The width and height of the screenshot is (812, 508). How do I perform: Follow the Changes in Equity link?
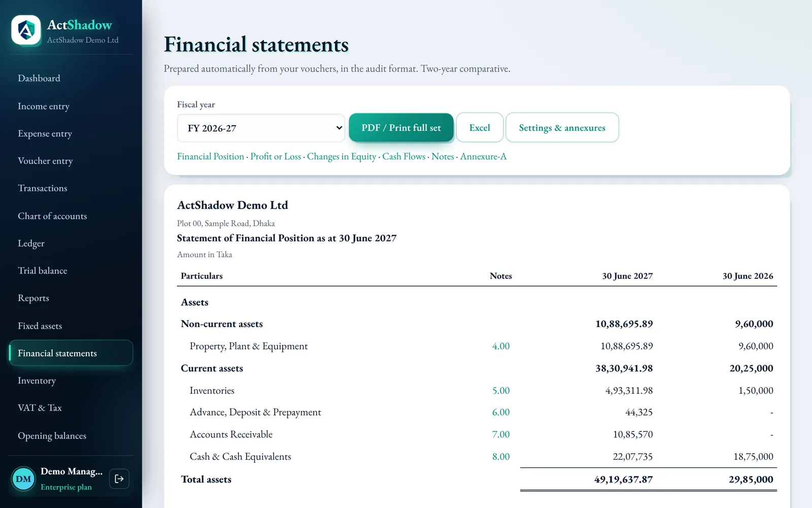click(x=342, y=156)
